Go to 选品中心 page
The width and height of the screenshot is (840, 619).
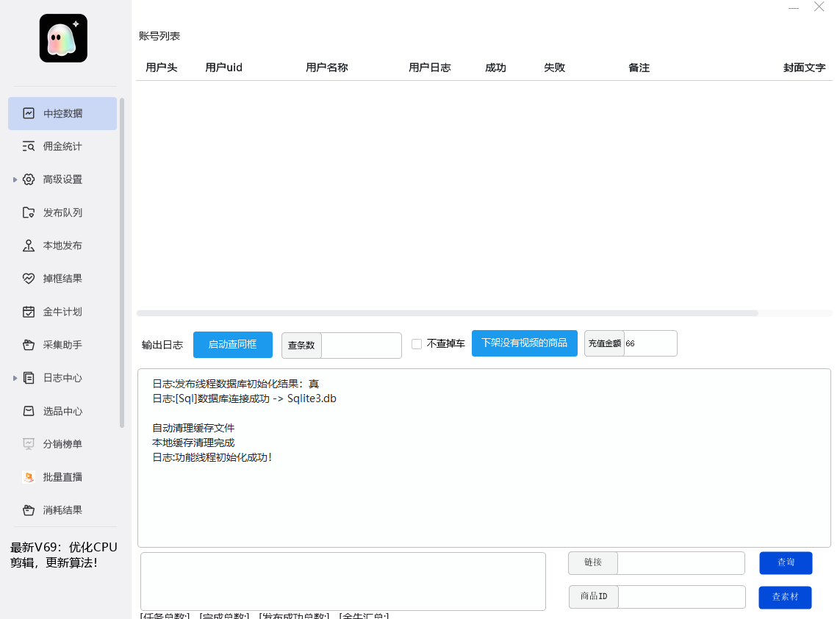(x=62, y=411)
